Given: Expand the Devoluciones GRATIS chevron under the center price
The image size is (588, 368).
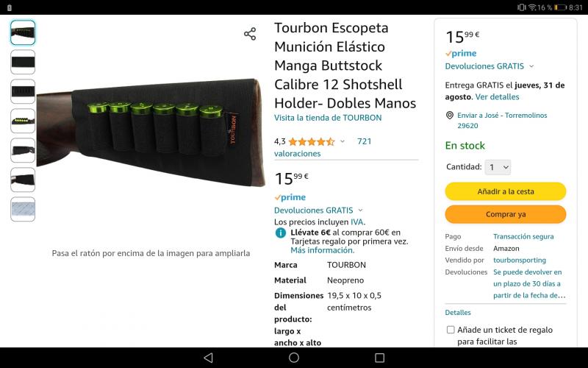Looking at the screenshot, I should point(360,210).
